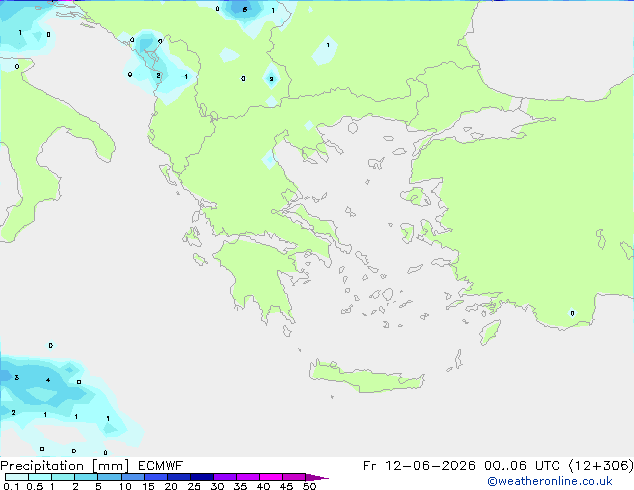Click the "0" value on Turkey's southern coast
634x490 pixels.
pyautogui.click(x=572, y=313)
